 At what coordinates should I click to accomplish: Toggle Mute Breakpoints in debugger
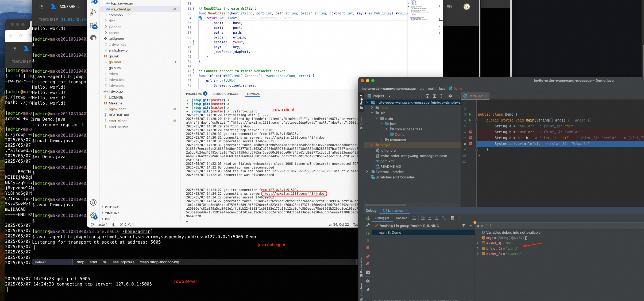coord(368,264)
